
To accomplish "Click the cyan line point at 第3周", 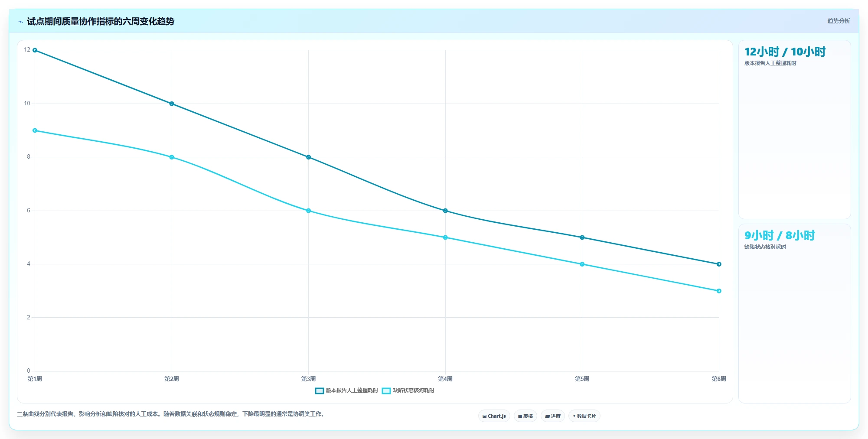I will [309, 211].
